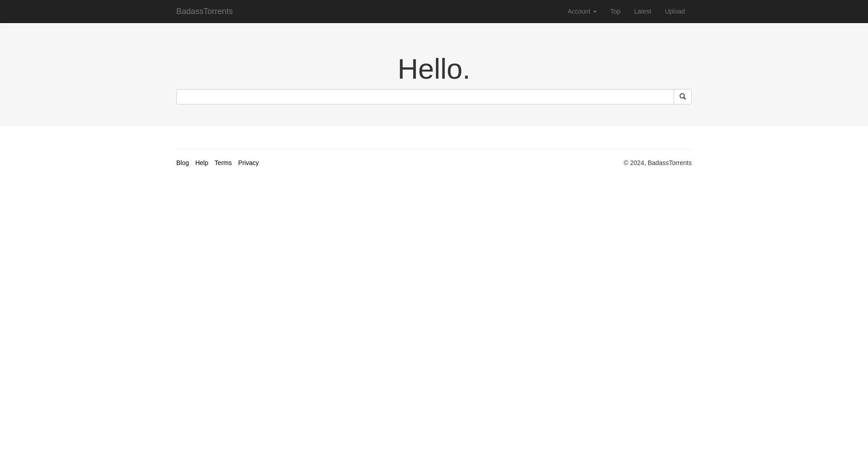The width and height of the screenshot is (868, 449).
Task: Open the Terms footer link
Action: pos(223,163)
